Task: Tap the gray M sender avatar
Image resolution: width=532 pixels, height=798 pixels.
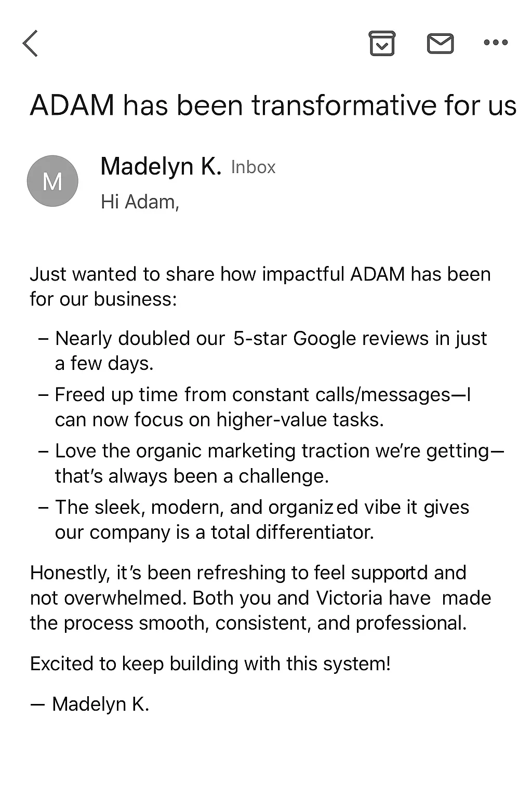Action: pos(52,181)
